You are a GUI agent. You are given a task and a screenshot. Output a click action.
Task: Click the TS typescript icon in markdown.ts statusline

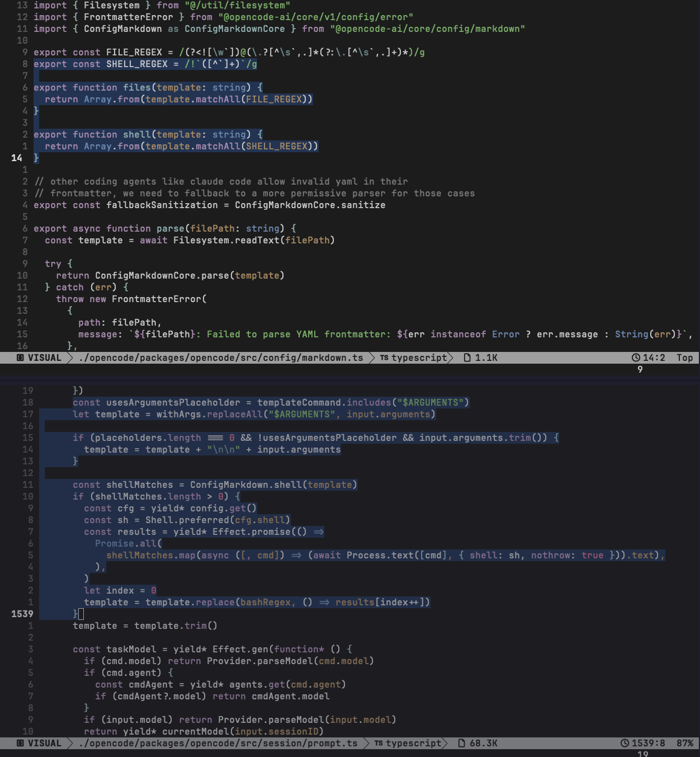click(384, 358)
